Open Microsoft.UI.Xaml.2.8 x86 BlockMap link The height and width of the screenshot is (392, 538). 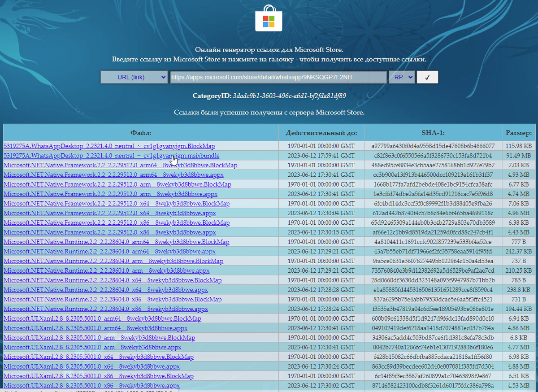[99, 376]
